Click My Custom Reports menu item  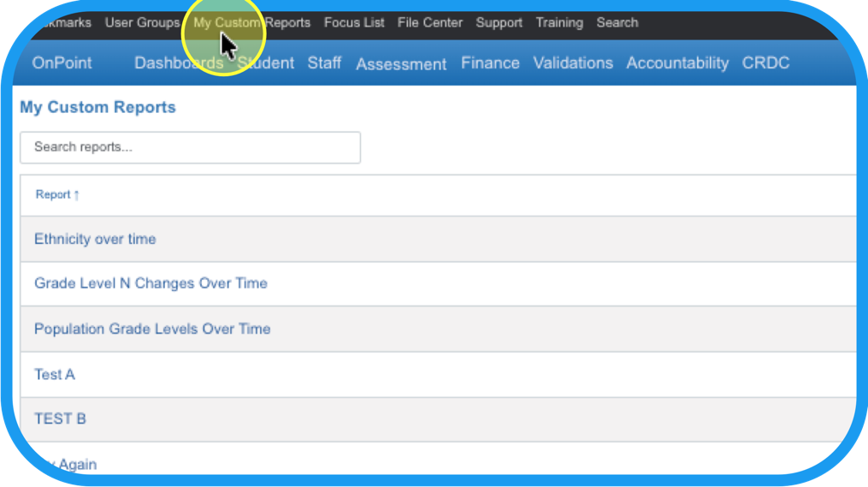click(x=251, y=23)
